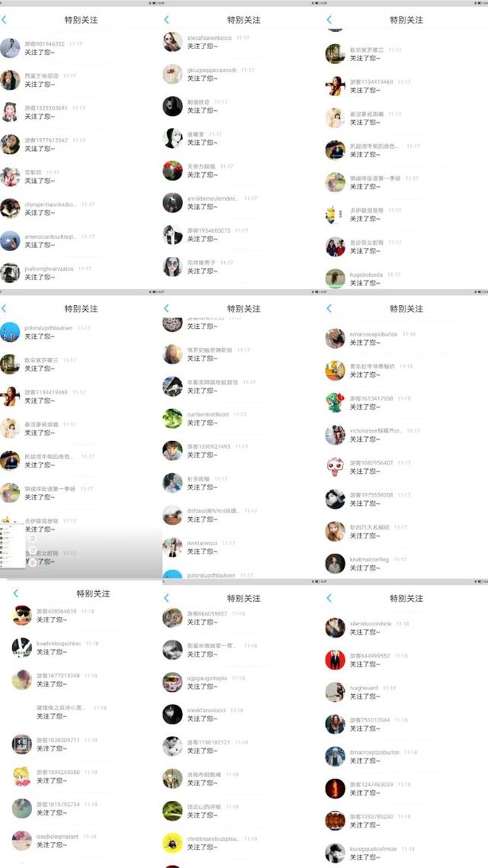Tap the edit icon beside screenshot preview
The width and height of the screenshot is (488, 868).
33,538
